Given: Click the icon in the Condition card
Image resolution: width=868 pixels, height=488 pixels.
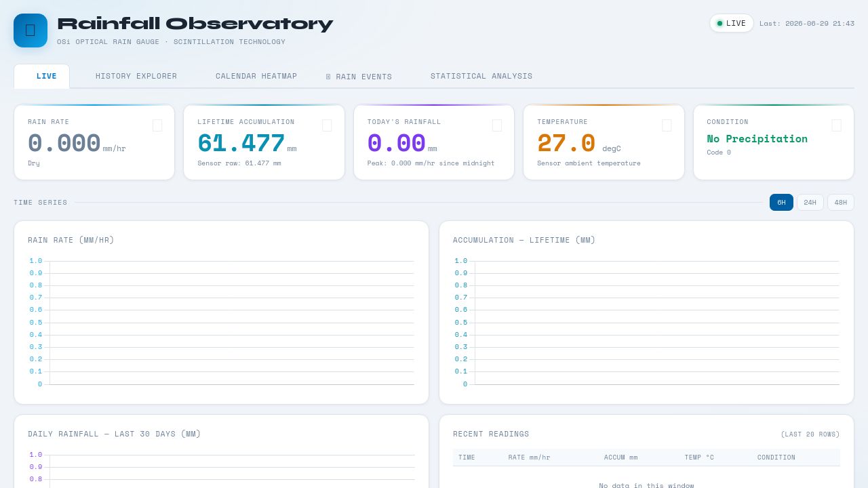Looking at the screenshot, I should pyautogui.click(x=836, y=125).
